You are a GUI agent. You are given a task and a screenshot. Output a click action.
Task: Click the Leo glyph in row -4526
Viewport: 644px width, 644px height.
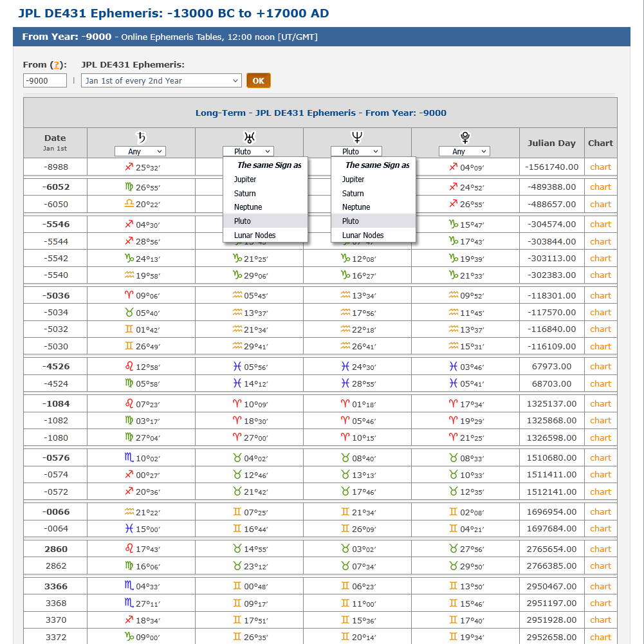point(129,366)
